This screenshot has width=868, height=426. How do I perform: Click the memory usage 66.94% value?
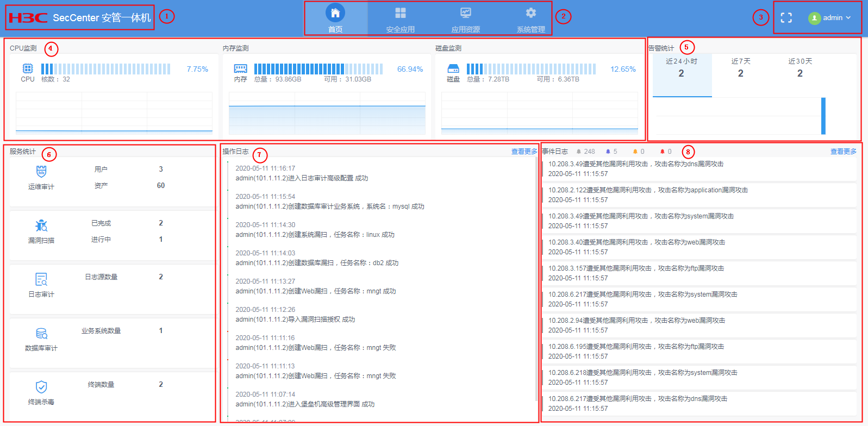[410, 69]
